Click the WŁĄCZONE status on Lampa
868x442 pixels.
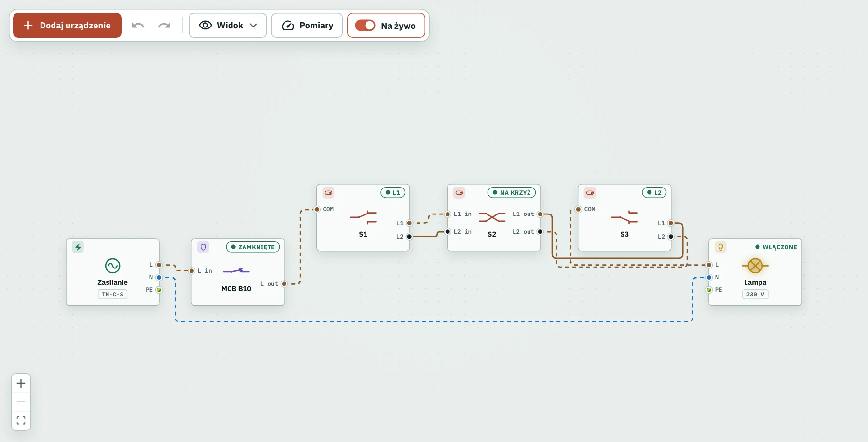776,247
